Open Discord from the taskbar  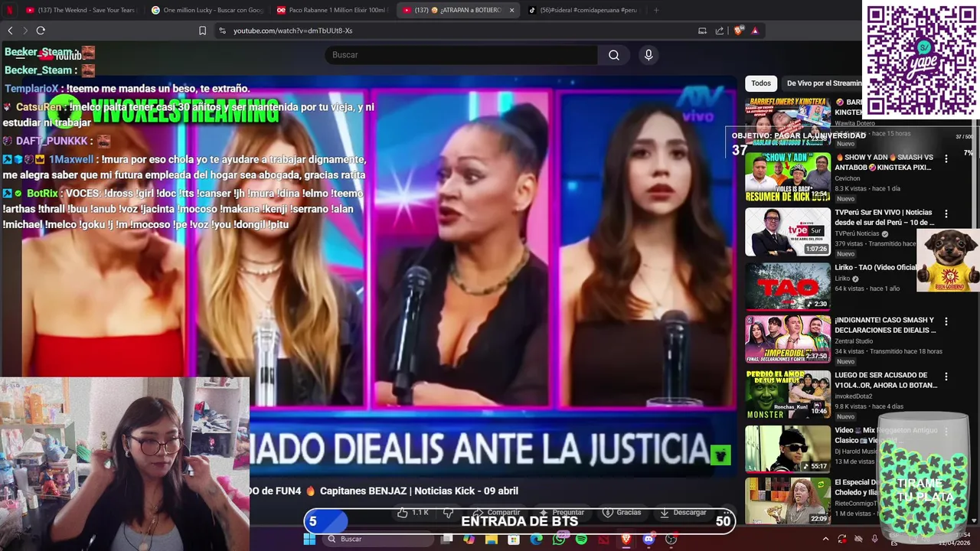click(648, 539)
